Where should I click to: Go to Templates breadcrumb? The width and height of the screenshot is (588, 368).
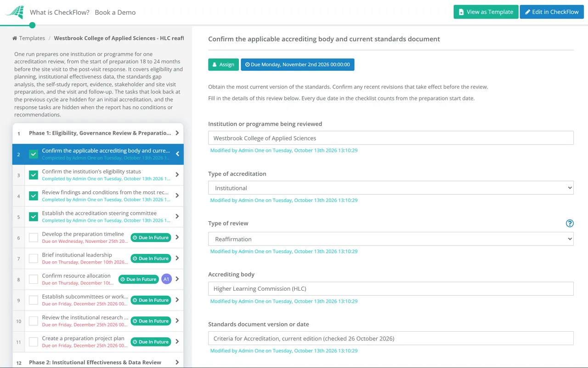pyautogui.click(x=32, y=38)
